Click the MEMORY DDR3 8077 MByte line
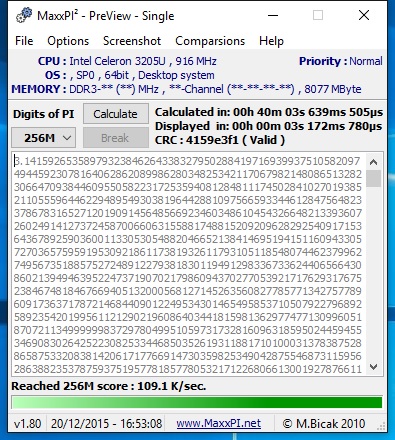This screenshot has height=440, width=395. click(186, 89)
